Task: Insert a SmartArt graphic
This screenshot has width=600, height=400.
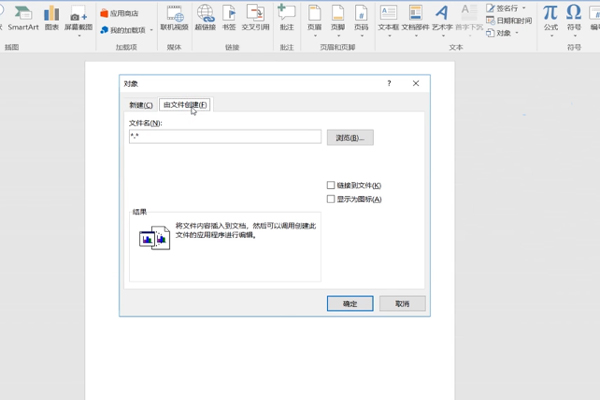Action: 23,18
